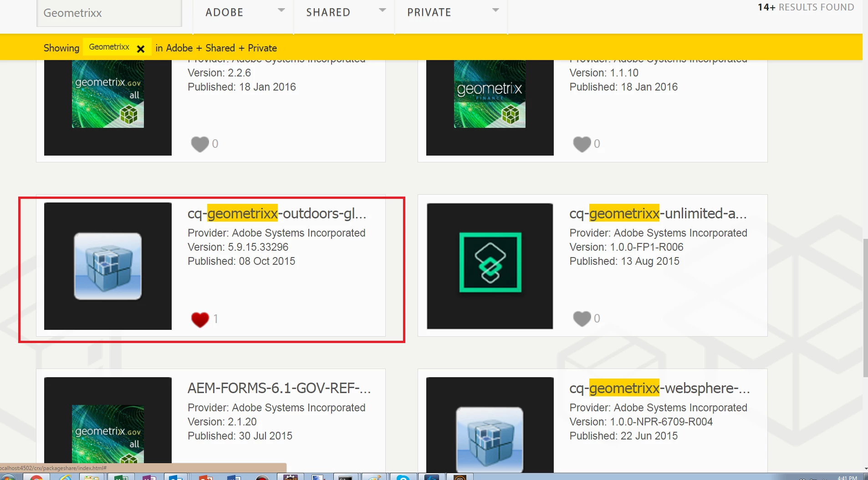Screen dimensions: 868x480
Task: Click 'Version: 1.0.0-FP1-R006' text
Action: click(626, 247)
